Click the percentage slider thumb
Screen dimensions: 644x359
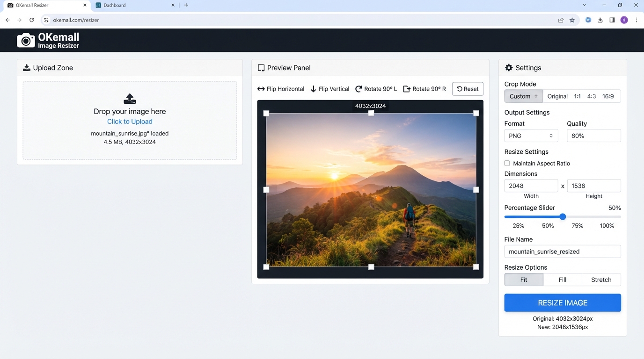(x=563, y=216)
